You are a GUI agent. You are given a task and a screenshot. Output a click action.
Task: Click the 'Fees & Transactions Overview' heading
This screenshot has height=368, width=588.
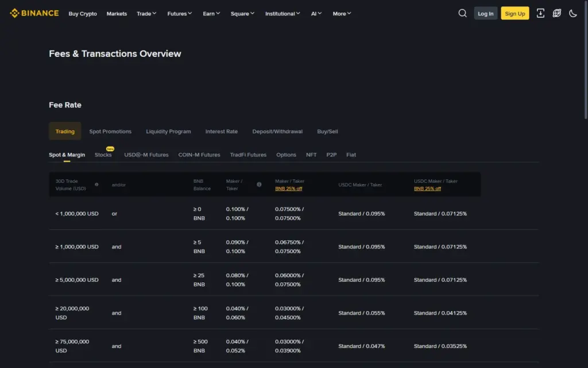115,53
